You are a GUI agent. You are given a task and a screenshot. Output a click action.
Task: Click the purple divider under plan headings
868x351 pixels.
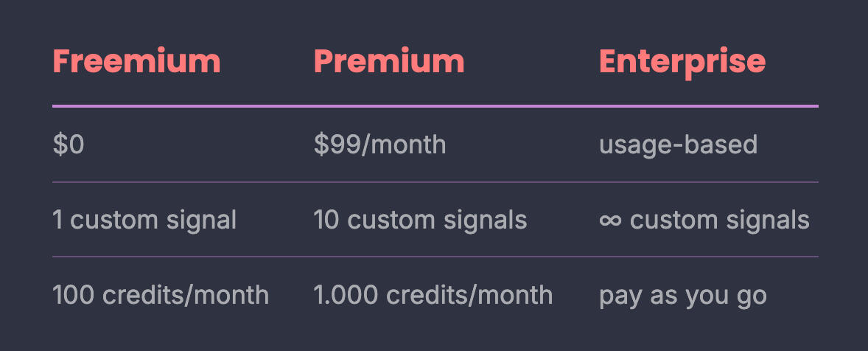435,106
